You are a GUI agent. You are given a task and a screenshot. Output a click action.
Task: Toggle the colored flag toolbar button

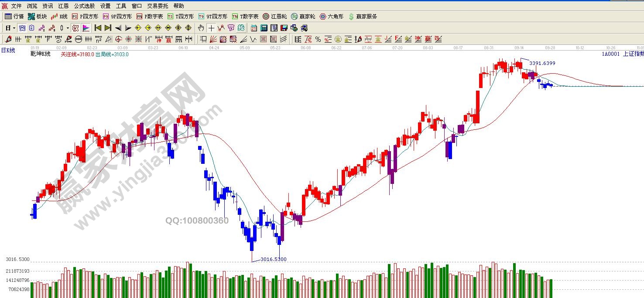point(86,28)
